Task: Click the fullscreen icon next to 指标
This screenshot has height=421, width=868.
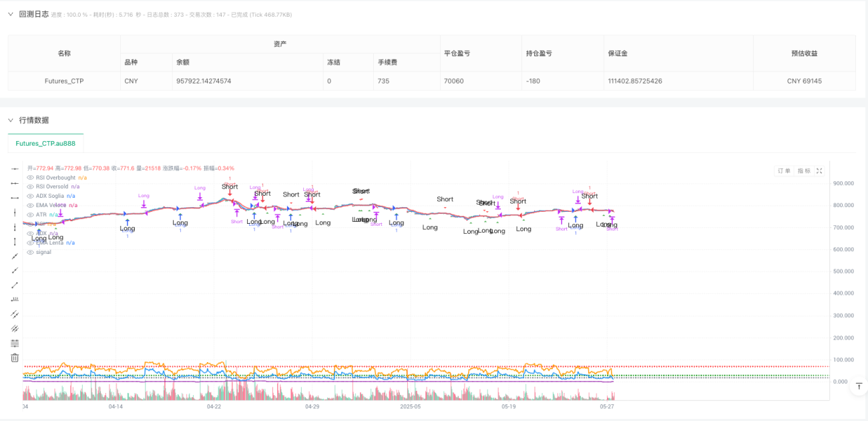Action: click(x=819, y=171)
